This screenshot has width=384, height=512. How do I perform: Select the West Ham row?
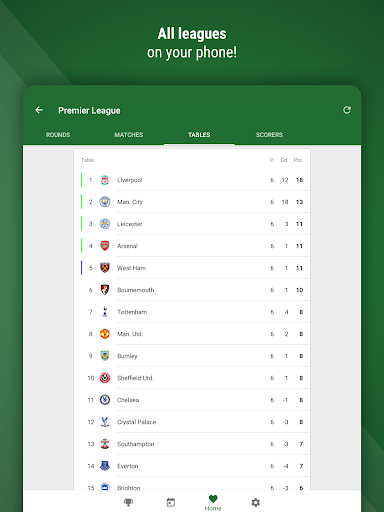(x=192, y=268)
